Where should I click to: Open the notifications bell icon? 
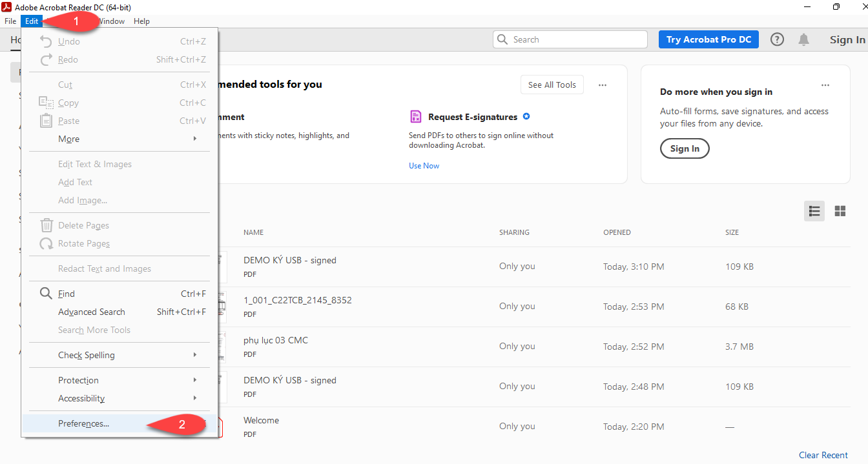(x=803, y=39)
